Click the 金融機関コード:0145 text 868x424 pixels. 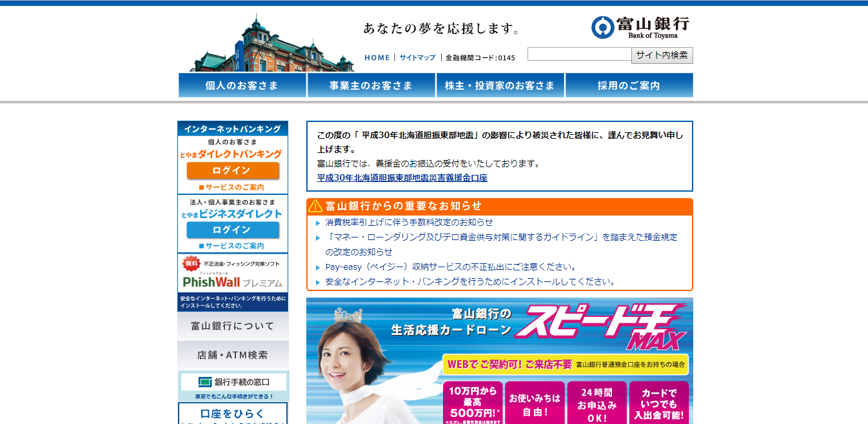point(480,57)
